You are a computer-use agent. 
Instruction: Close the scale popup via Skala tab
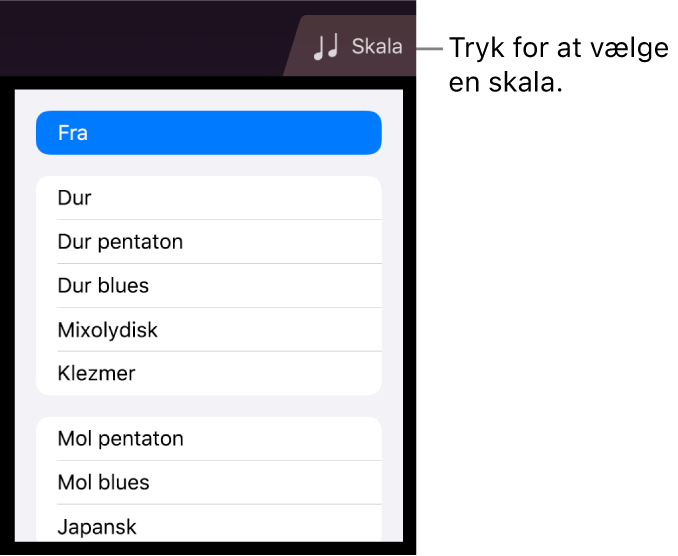pos(356,47)
